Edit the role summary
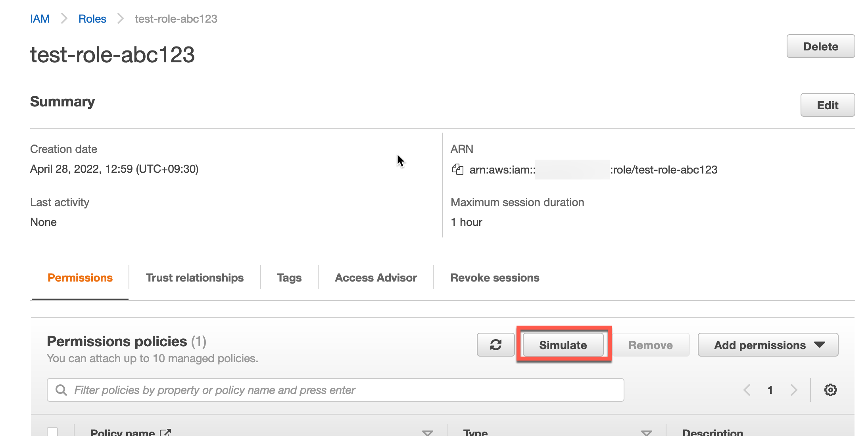This screenshot has width=868, height=436. point(827,105)
